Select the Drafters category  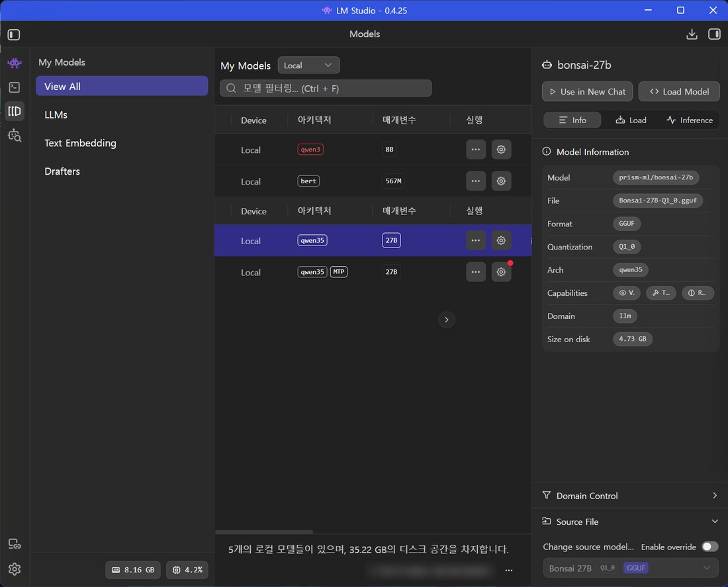pos(122,171)
